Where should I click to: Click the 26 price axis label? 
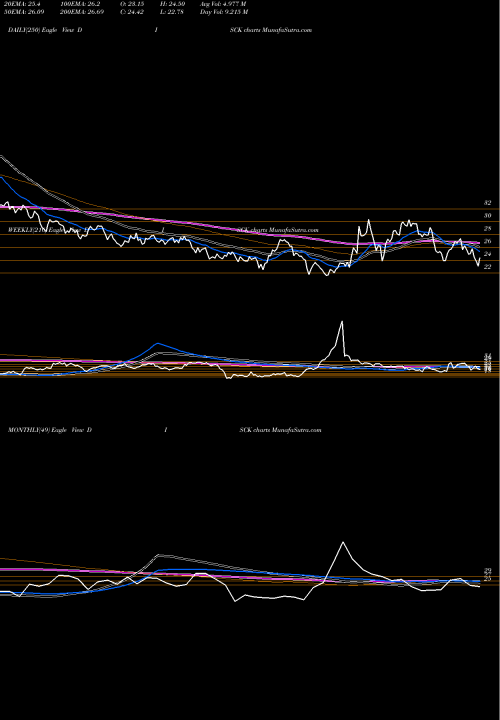point(488,241)
